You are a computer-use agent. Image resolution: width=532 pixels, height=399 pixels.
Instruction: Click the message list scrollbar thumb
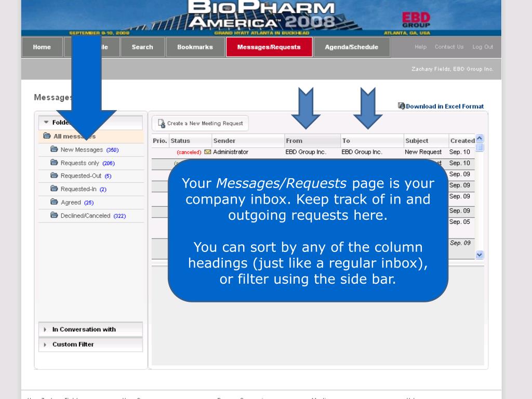[480, 147]
